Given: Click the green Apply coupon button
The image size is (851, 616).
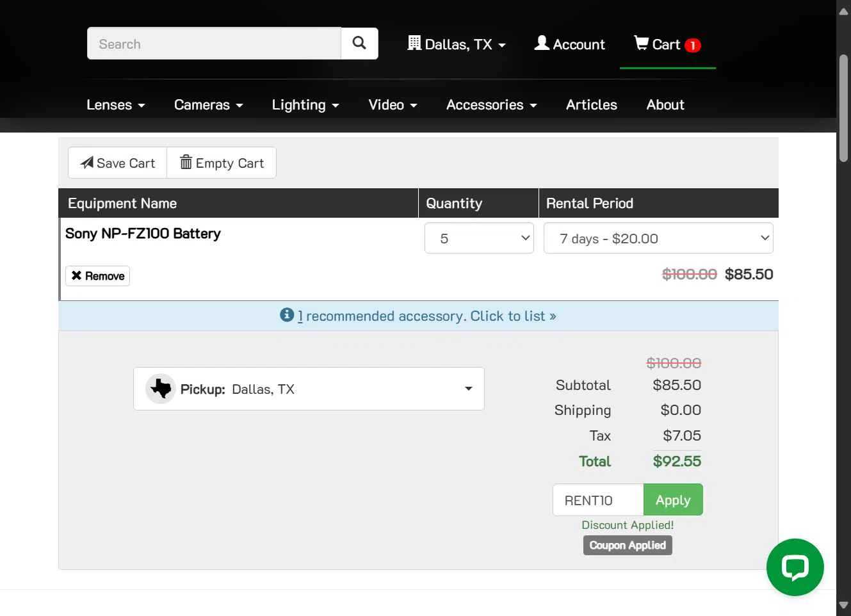Looking at the screenshot, I should 673,499.
